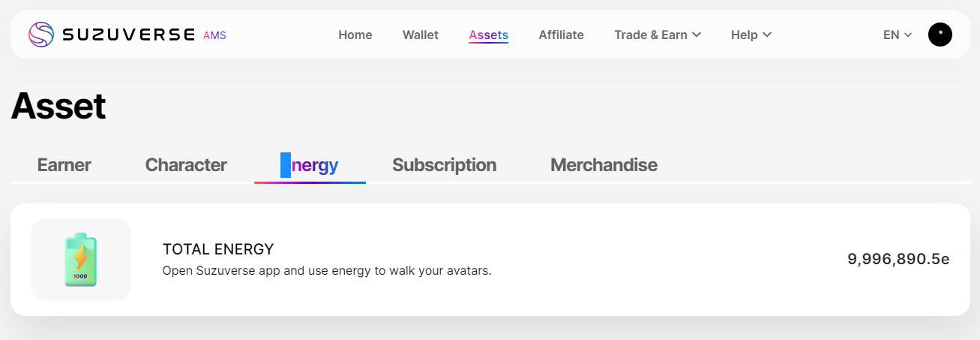Open the black profile avatar icon
980x340 pixels.
(x=940, y=35)
